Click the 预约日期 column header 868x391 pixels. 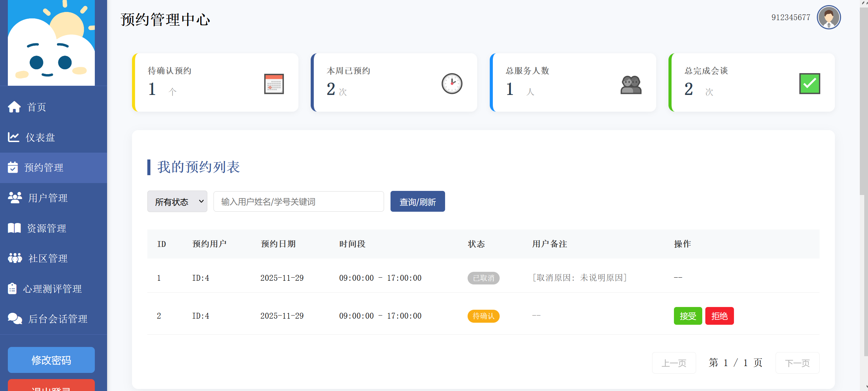(278, 244)
